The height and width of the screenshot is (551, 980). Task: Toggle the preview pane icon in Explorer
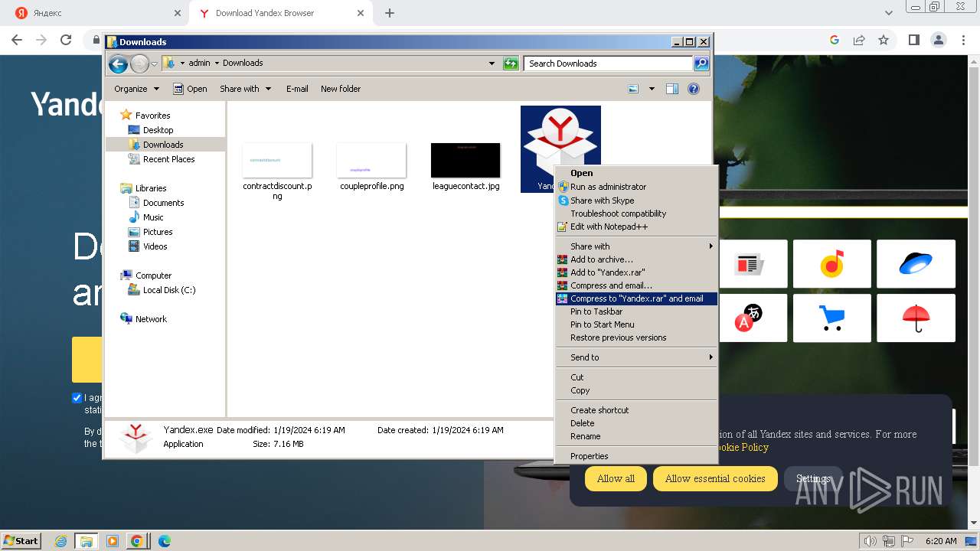point(672,89)
